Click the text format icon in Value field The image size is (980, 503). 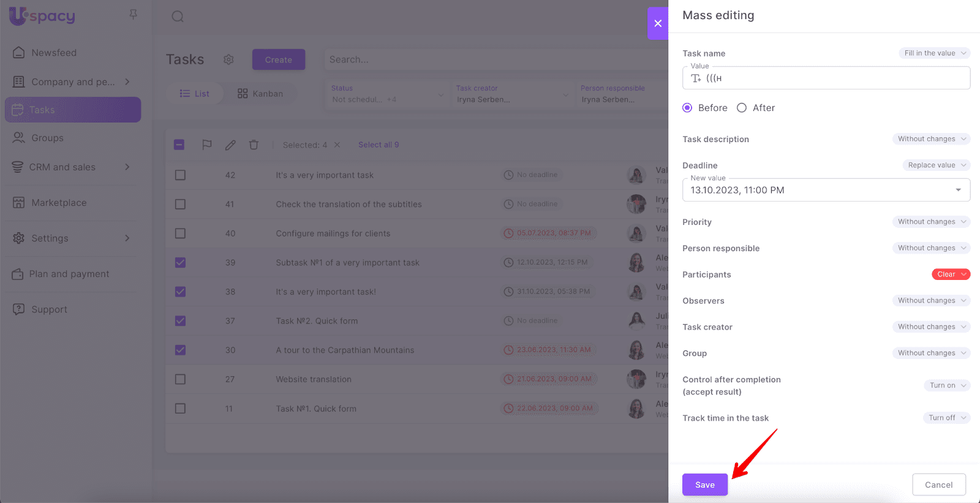pos(696,78)
